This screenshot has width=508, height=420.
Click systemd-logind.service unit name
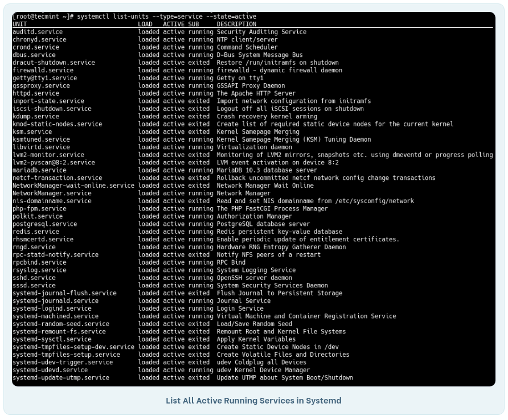coord(52,309)
